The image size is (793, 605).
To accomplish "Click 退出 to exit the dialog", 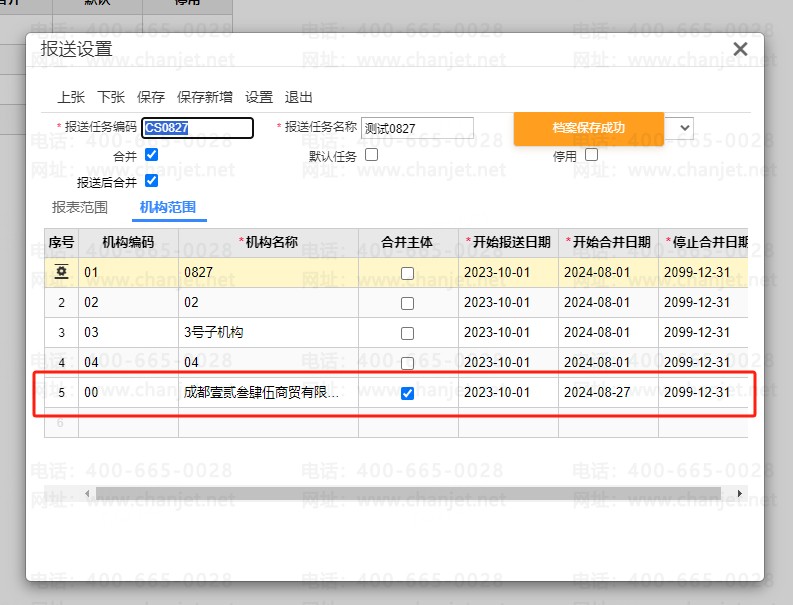I will [x=298, y=97].
